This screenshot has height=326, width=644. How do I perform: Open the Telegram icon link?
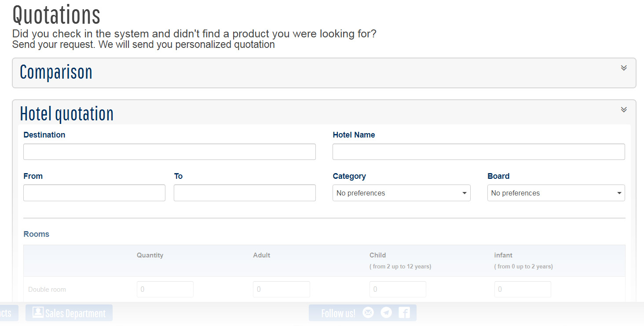pyautogui.click(x=386, y=313)
